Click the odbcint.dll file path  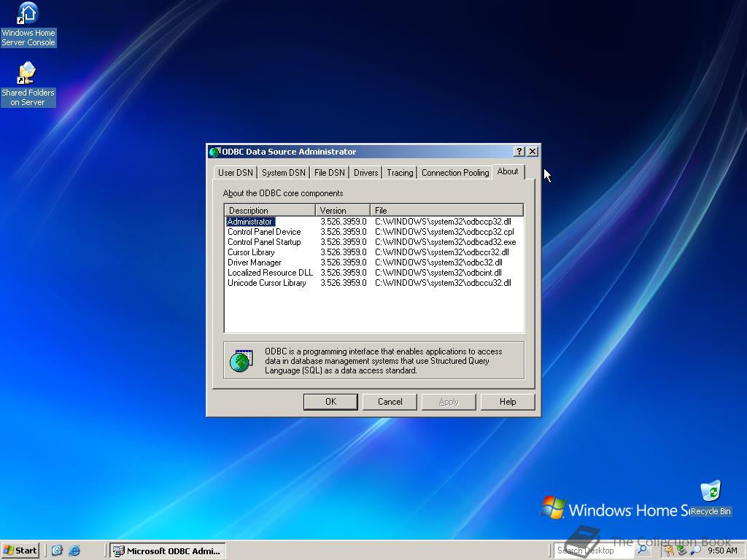438,273
